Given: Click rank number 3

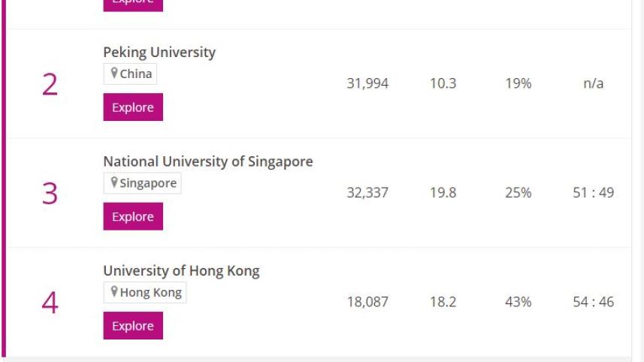Looking at the screenshot, I should click(x=50, y=193).
